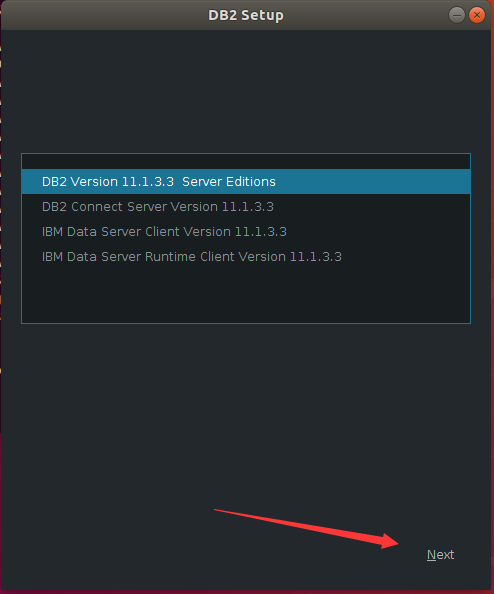Select the Connect Server product row
Image resolution: width=494 pixels, height=594 pixels.
(x=246, y=206)
